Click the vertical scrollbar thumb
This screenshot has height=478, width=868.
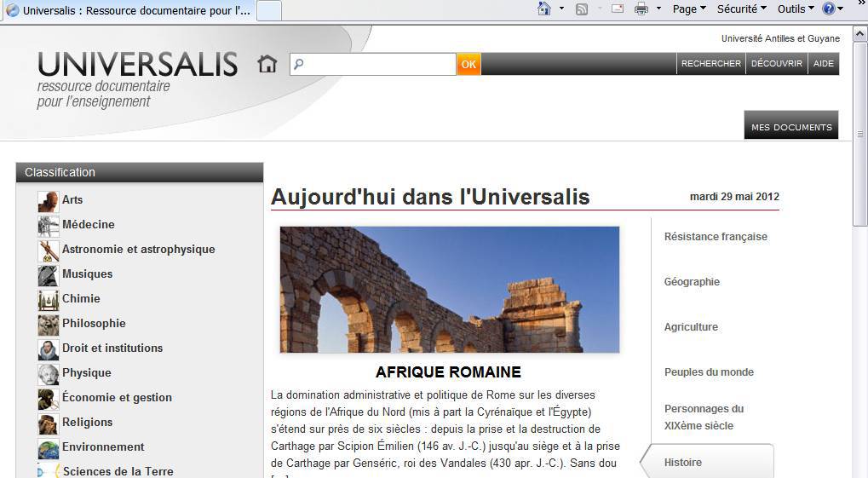click(859, 134)
